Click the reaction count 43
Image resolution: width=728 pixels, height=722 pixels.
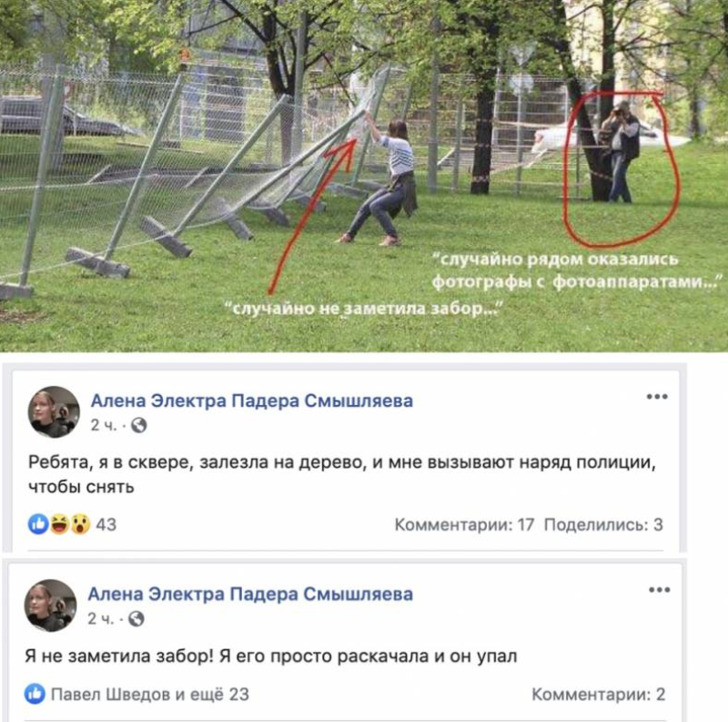[106, 524]
